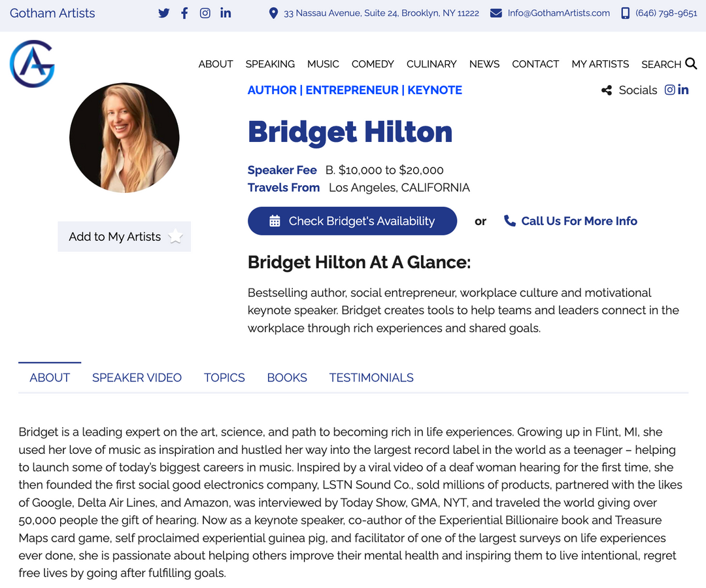706x588 pixels.
Task: Switch to the Speaker Video tab
Action: click(x=137, y=377)
